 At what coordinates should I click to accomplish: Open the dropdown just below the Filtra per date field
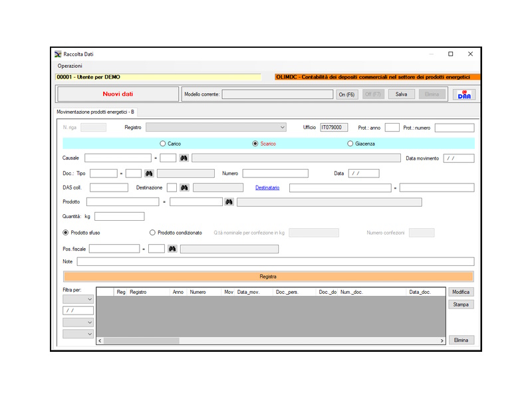[x=78, y=323]
